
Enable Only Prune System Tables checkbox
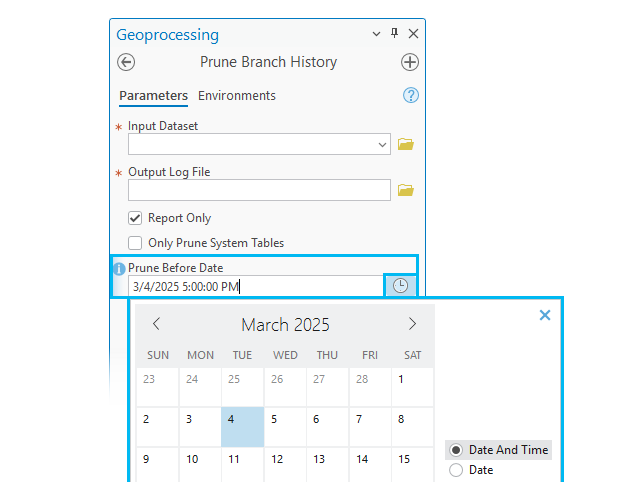pos(135,243)
